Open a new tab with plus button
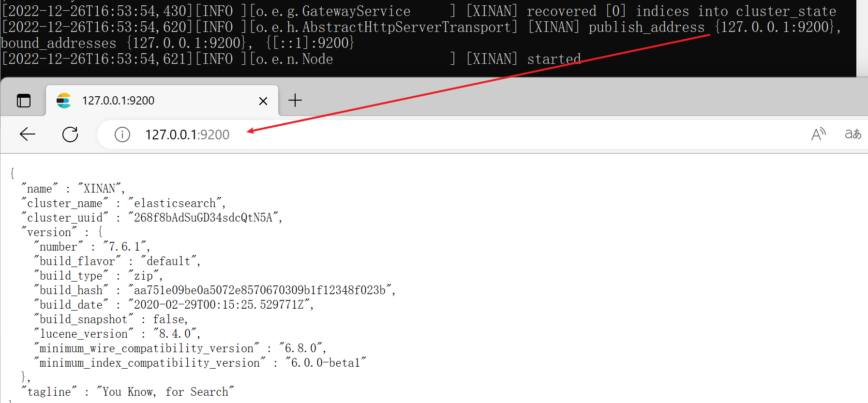Screen dimensions: 868x403 [x=295, y=100]
